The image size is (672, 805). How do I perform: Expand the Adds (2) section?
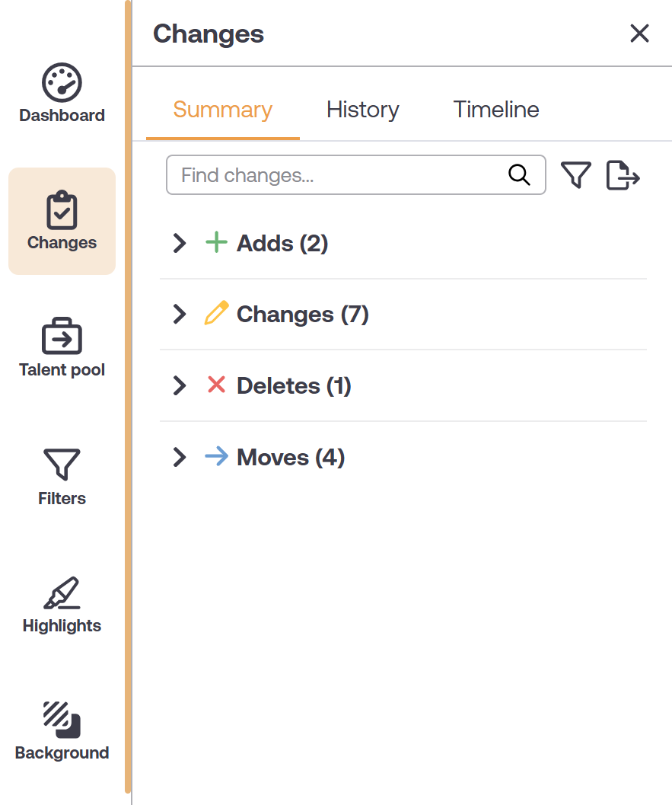click(x=180, y=243)
